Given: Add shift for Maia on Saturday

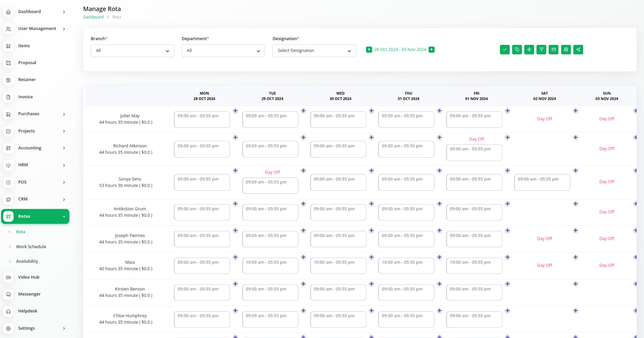Looking at the screenshot, I should click(x=575, y=257).
